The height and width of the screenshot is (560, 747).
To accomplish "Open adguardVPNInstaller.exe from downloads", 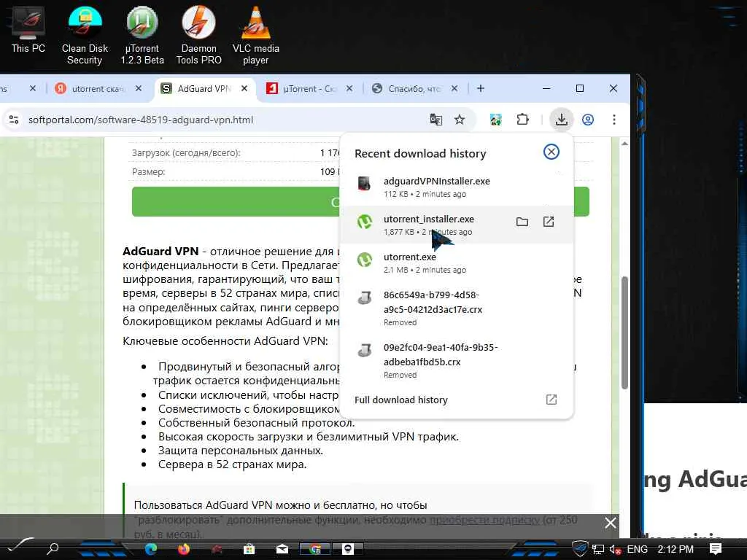I will [457, 187].
